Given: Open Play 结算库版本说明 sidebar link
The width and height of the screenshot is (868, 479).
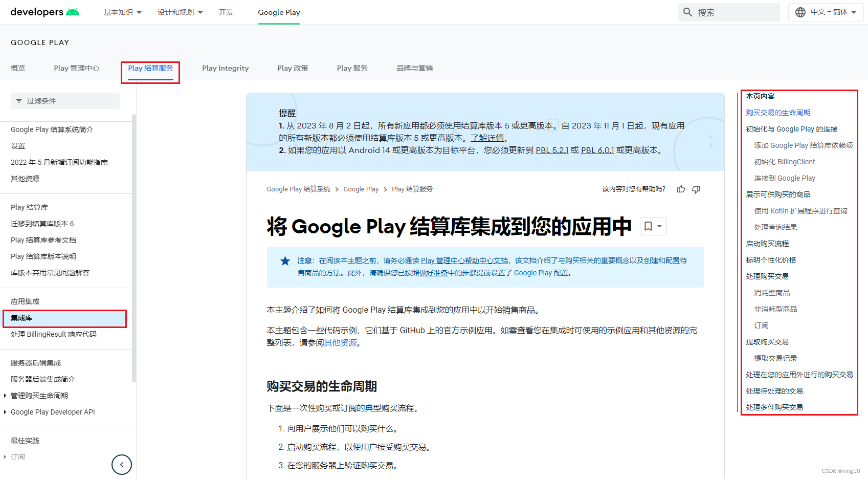Looking at the screenshot, I should point(43,256).
